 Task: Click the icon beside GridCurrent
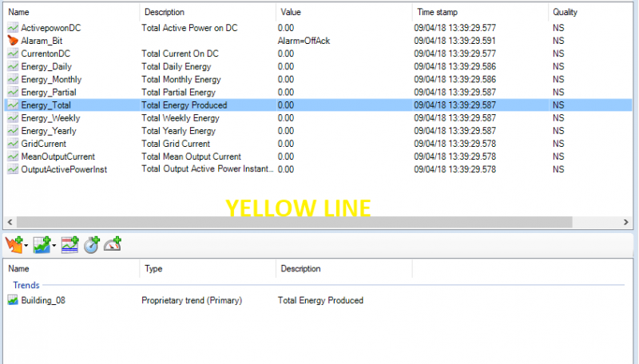[x=13, y=144]
